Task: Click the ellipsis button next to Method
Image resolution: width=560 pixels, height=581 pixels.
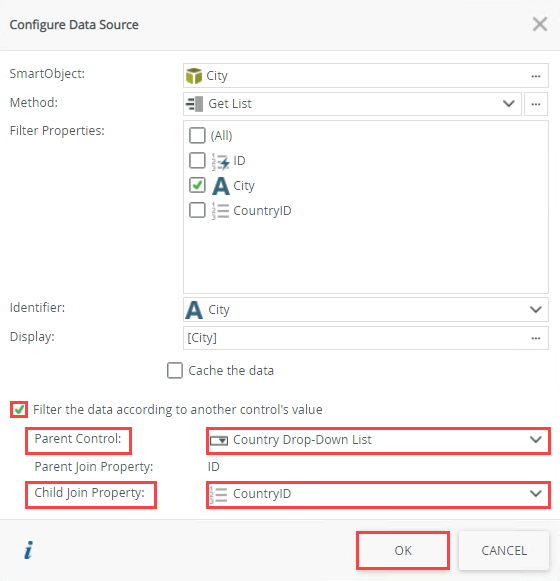Action: pos(536,104)
